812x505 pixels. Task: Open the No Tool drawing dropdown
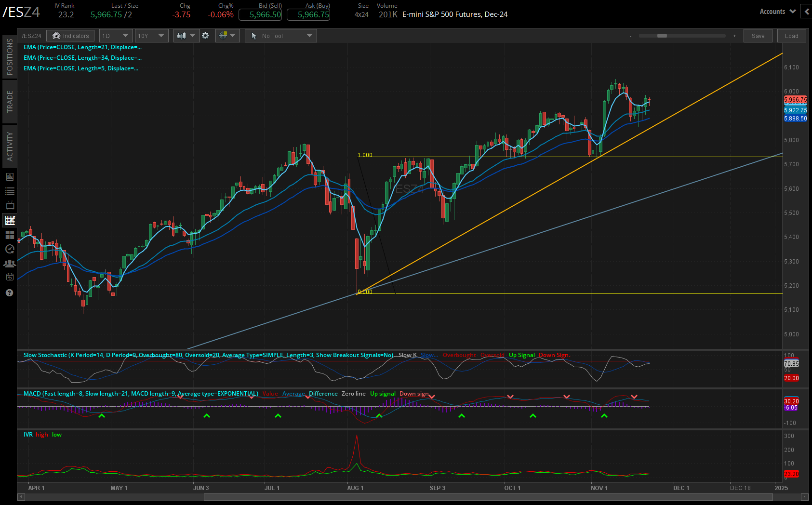point(280,35)
